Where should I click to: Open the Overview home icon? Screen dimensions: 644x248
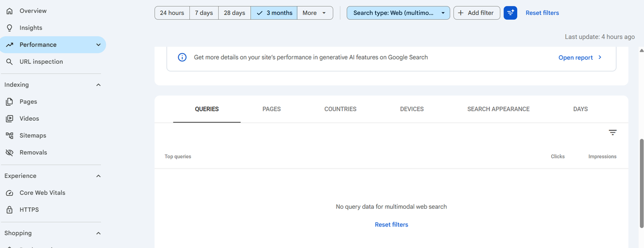9,11
